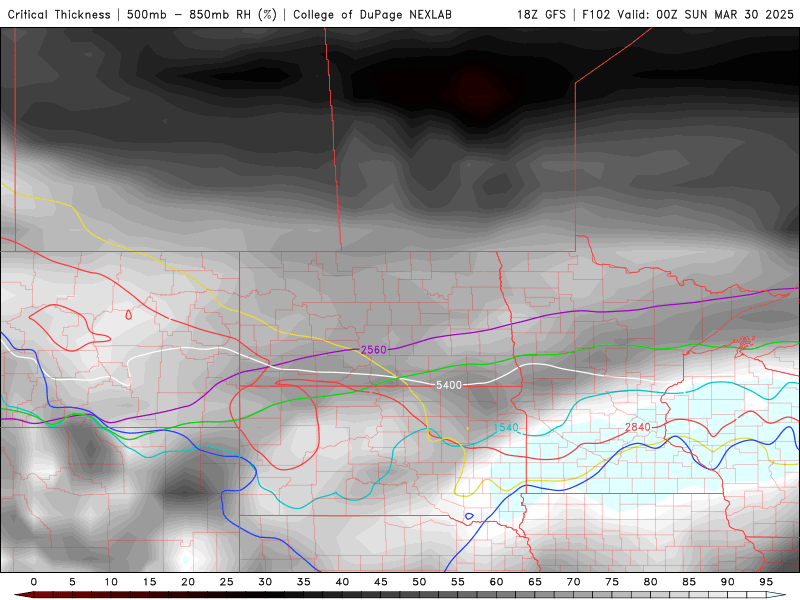Click the cyan 1540 contour label

(x=506, y=427)
